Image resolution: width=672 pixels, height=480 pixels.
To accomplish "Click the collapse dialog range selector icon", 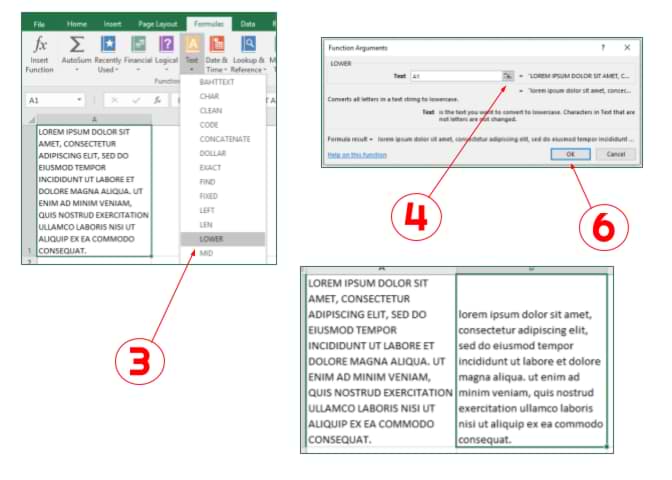I will click(508, 76).
